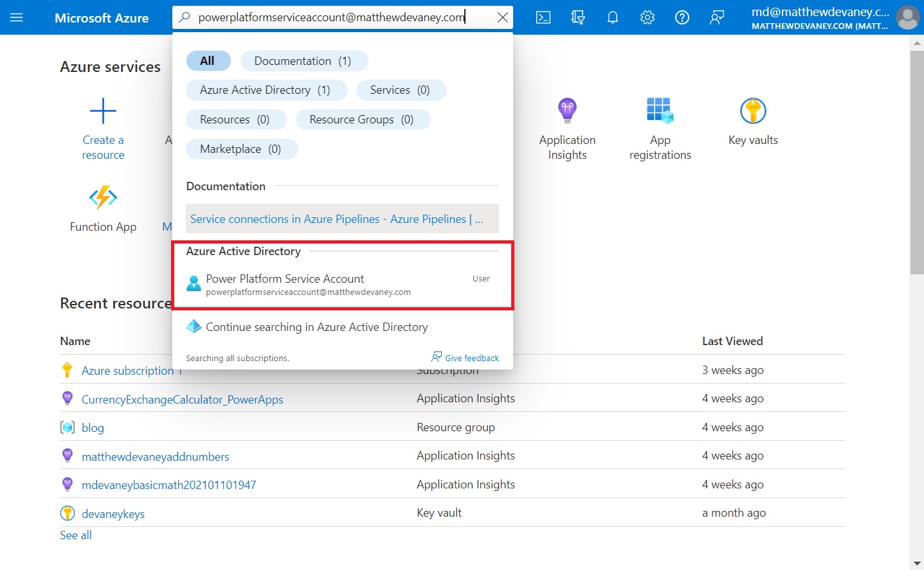Click the Feedback icon in the top bar
Screen dimensions: 924x570
pos(716,17)
